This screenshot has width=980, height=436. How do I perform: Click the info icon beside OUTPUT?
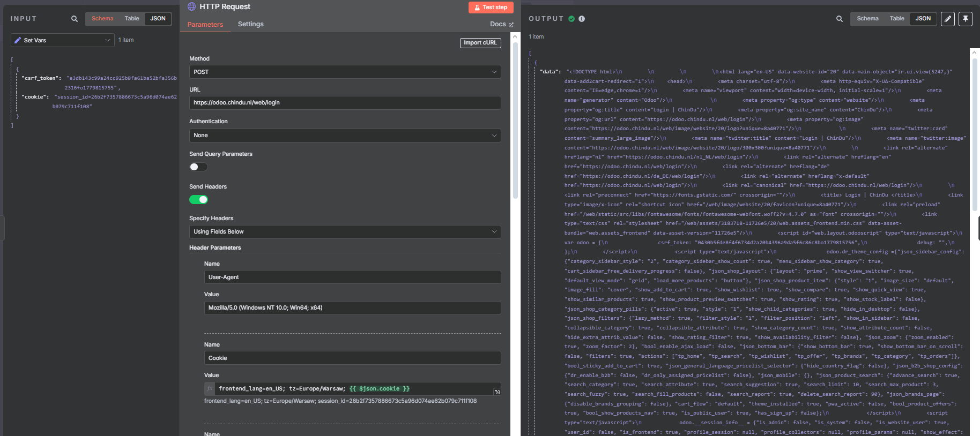(582, 19)
